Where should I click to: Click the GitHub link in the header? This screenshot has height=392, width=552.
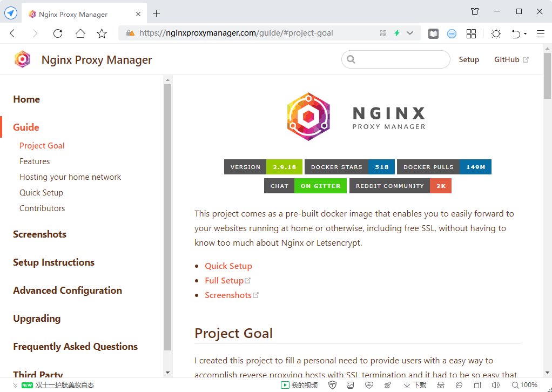[x=508, y=59]
